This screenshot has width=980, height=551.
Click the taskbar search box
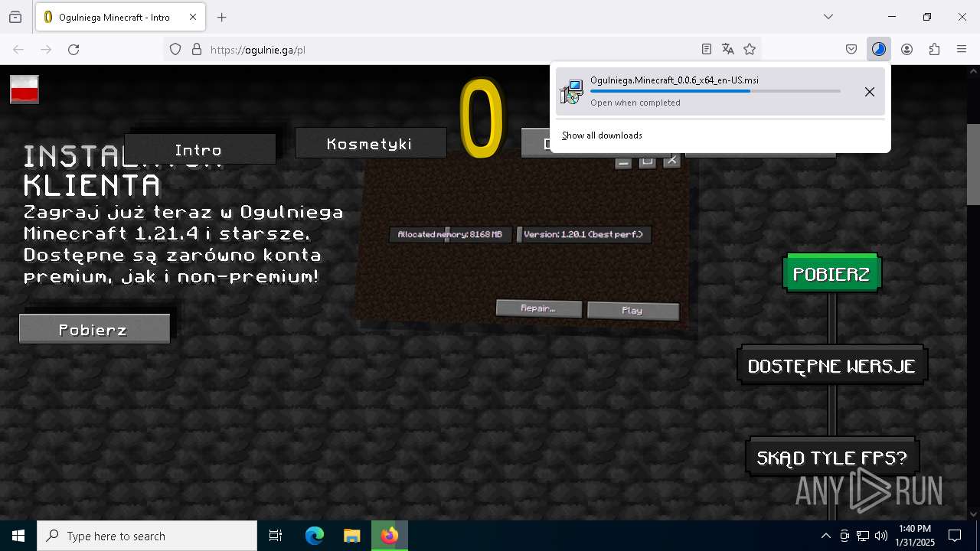click(x=147, y=536)
